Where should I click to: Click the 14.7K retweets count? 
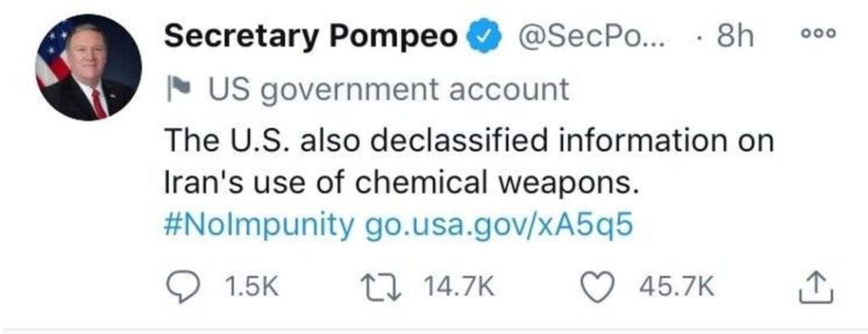pos(459,287)
